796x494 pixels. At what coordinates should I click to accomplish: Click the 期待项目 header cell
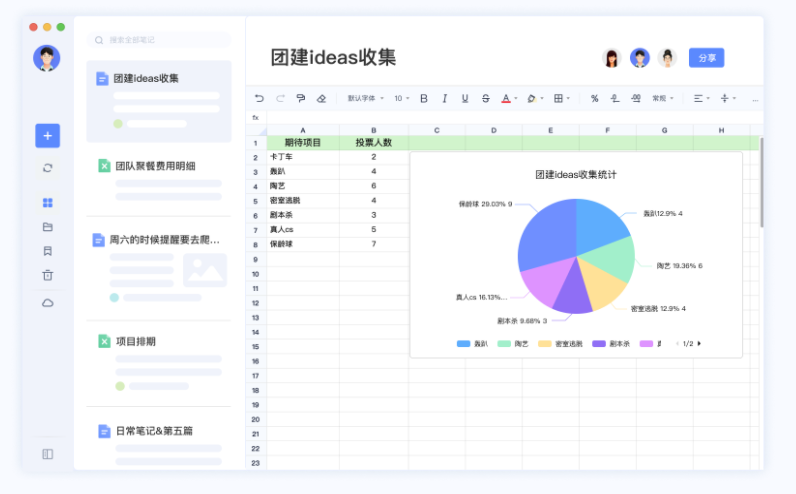click(x=303, y=143)
